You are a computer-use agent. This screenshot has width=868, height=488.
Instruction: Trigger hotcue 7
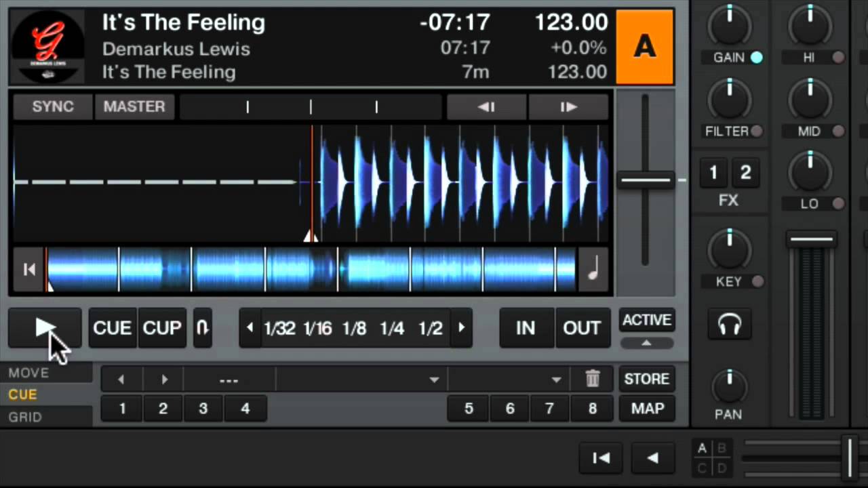(x=550, y=409)
